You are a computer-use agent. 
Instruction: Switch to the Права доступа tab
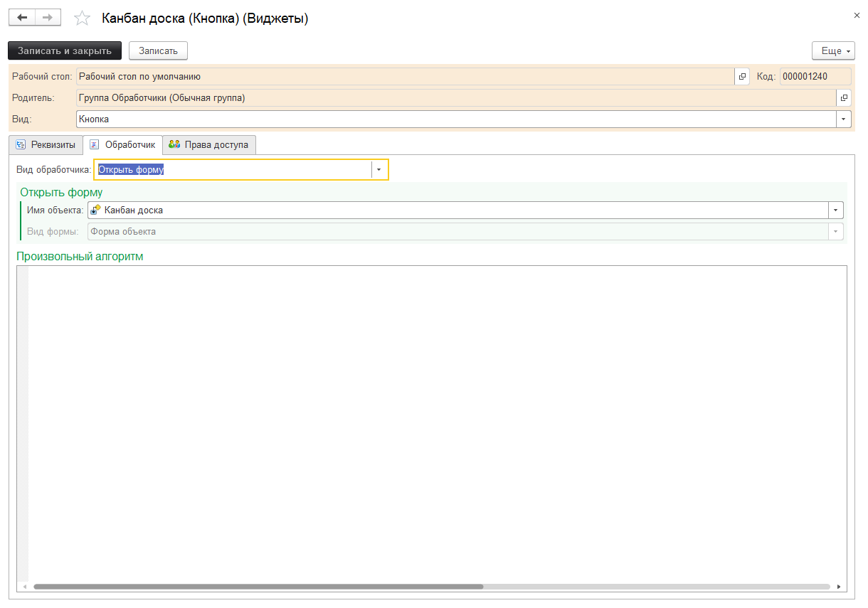(209, 145)
